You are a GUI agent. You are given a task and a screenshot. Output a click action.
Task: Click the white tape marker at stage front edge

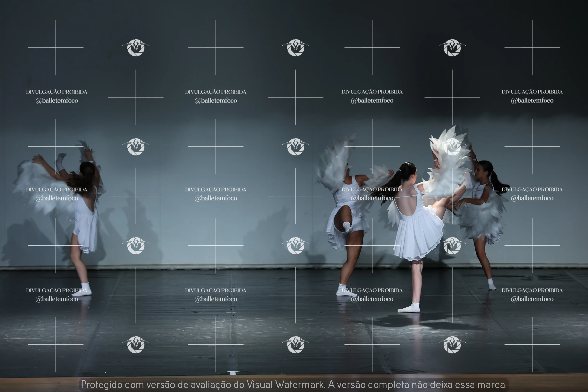233,373
